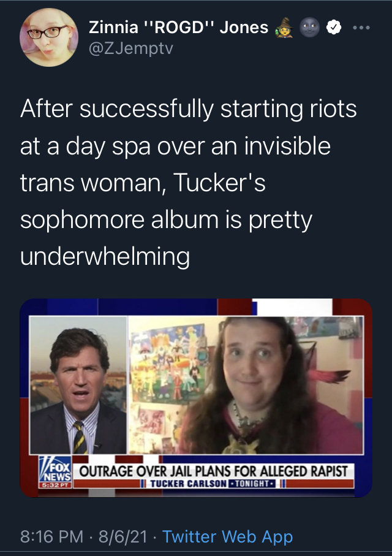This screenshot has width=392, height=556.
Task: Click the 8/6/21 tweet date
Action: [123, 536]
